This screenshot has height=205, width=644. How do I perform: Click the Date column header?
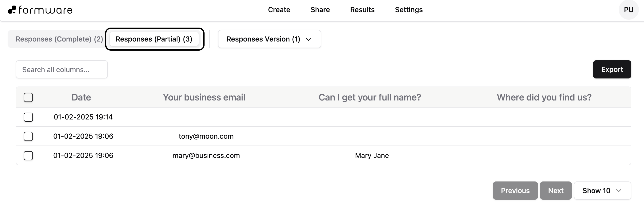coord(81,97)
